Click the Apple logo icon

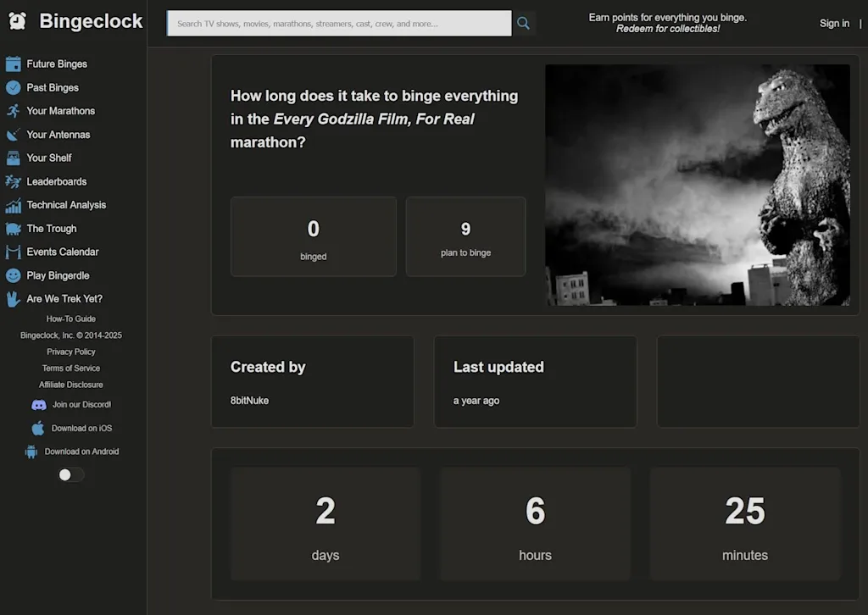(x=37, y=428)
